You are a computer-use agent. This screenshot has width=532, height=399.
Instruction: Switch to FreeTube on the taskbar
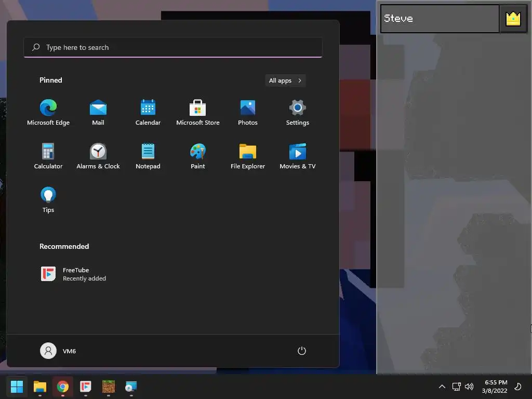(86, 387)
